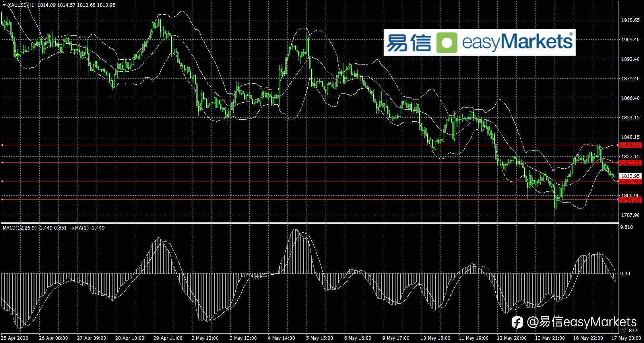Click the 28 Apr 10:00 time label
Viewport: 644px width, 343px height.
point(130,338)
